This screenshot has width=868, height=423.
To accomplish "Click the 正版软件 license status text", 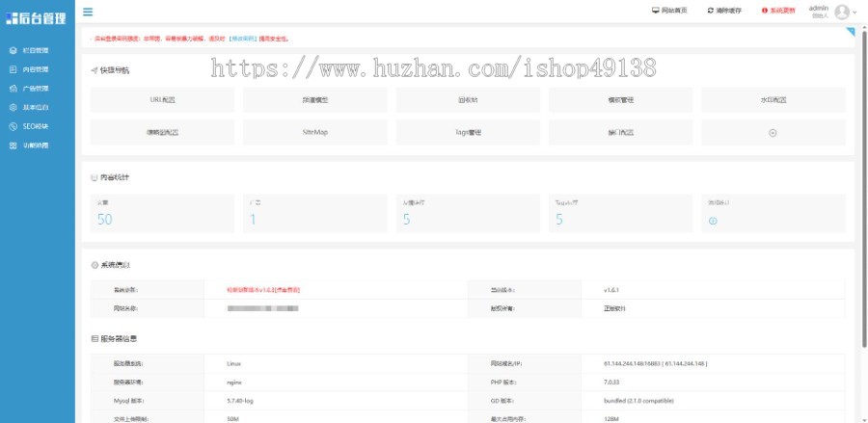I will coord(614,308).
